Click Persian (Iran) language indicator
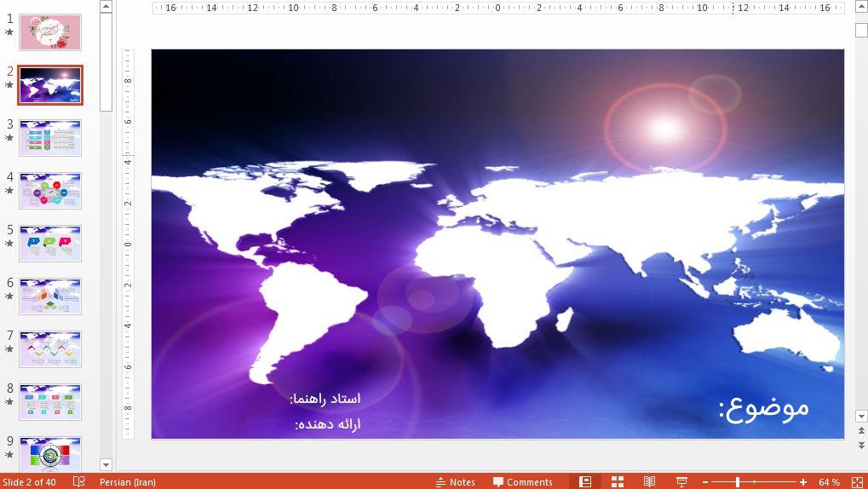The height and width of the screenshot is (489, 868). tap(127, 482)
